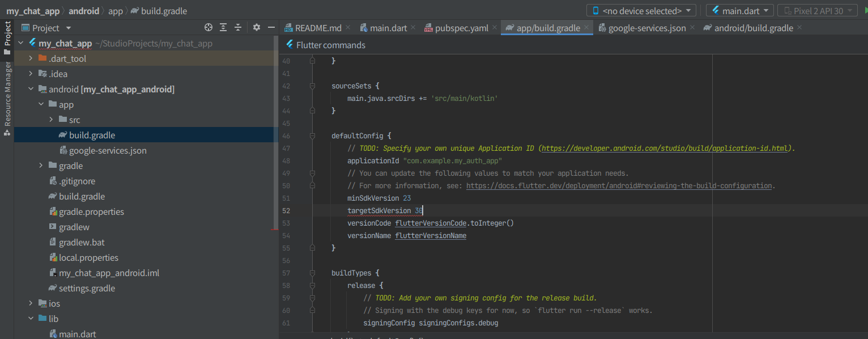The image size is (868, 339).
Task: Click line number 50 in the gutter
Action: click(286, 186)
